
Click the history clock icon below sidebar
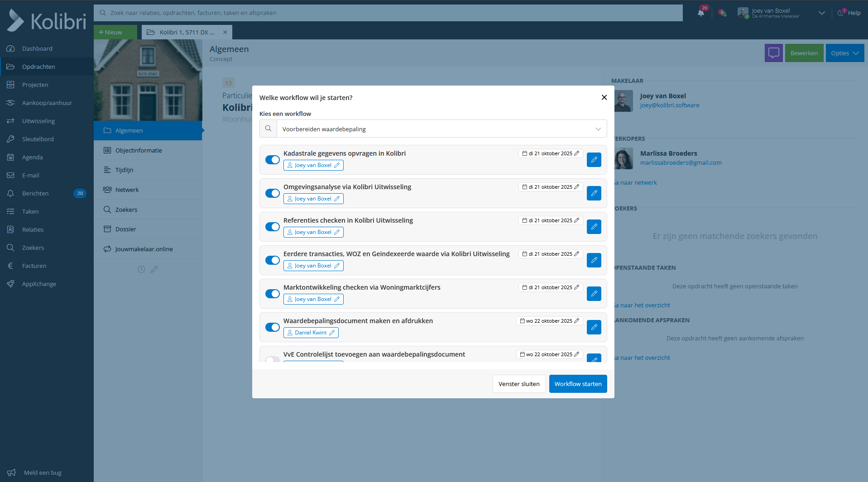pyautogui.click(x=141, y=269)
